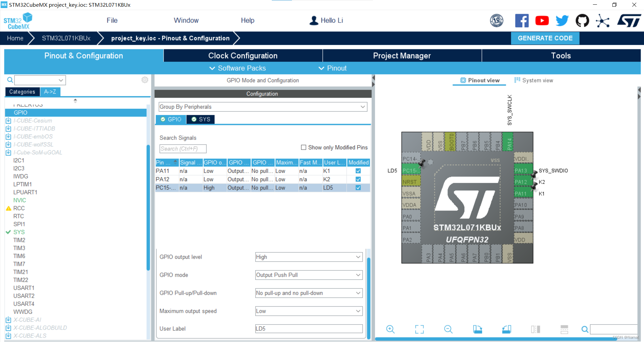Enable Show only Modified Pins checkbox
Image resolution: width=644 pixels, height=342 pixels.
tap(303, 147)
